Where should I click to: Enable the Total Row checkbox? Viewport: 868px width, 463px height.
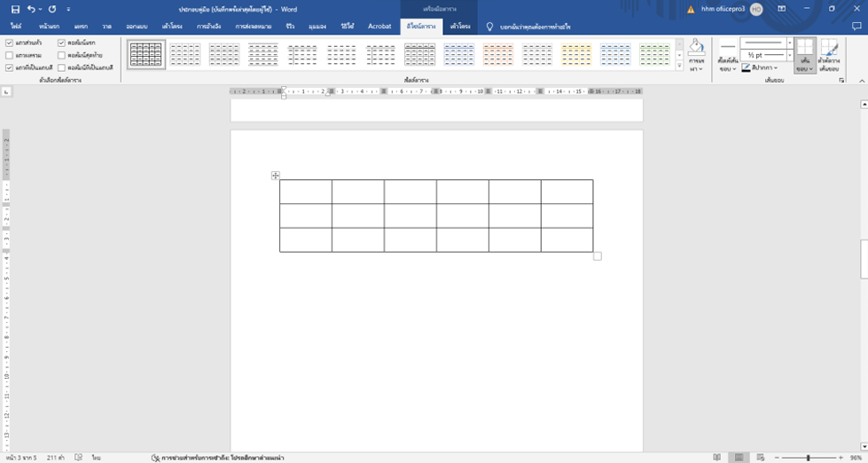tap(9, 55)
